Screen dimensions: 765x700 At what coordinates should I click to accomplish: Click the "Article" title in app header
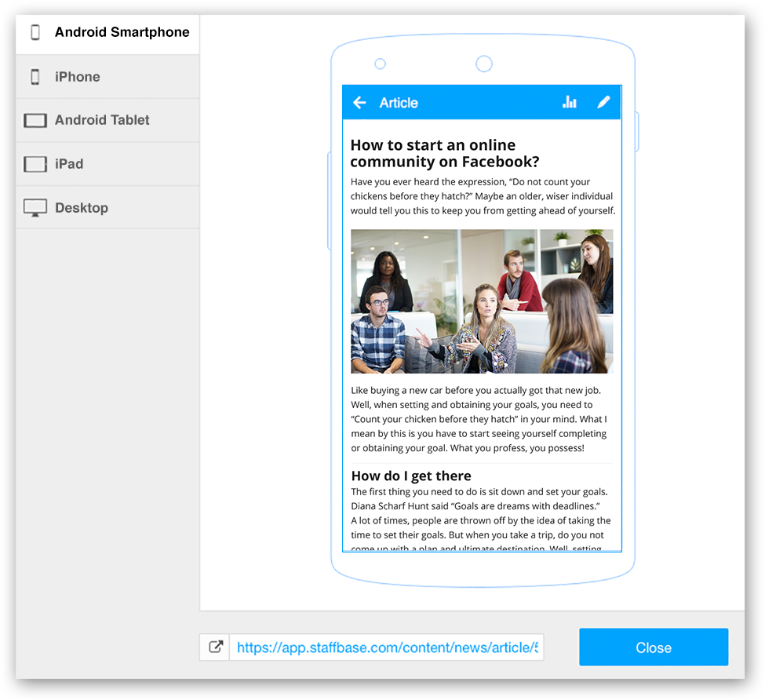coord(399,103)
